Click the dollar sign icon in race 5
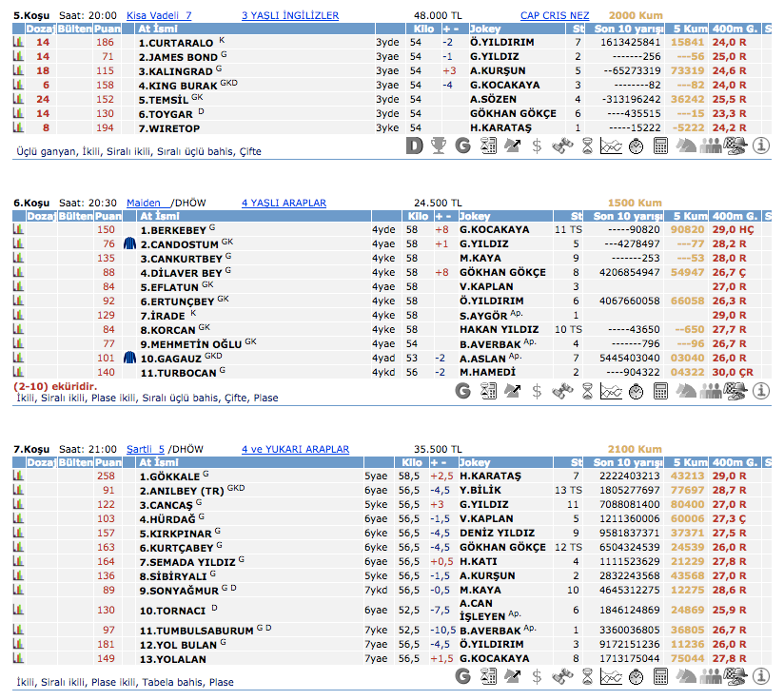Screen dimensions: 784x700 pos(538,146)
